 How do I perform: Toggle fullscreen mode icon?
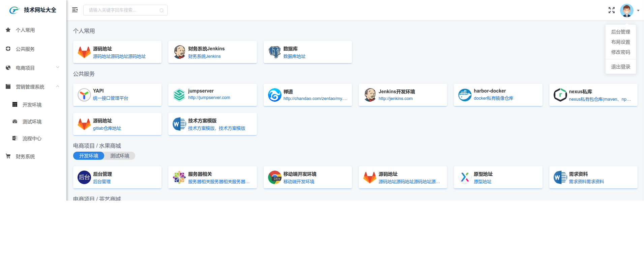[611, 10]
